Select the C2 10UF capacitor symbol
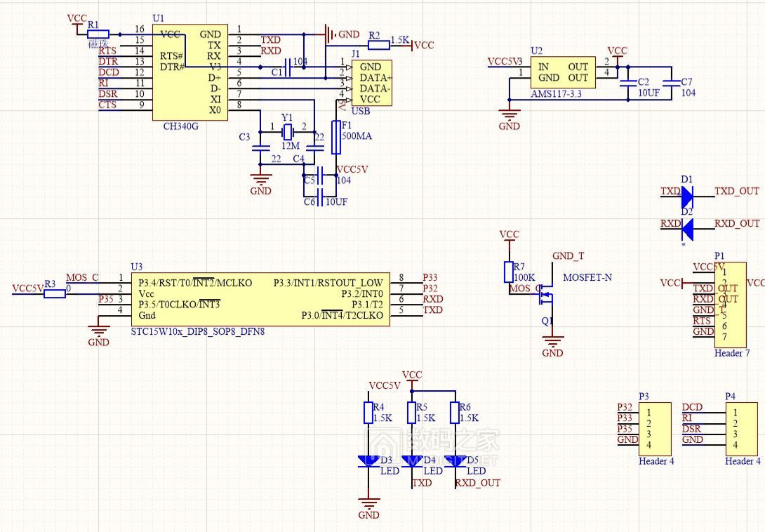765x532 pixels. point(627,83)
